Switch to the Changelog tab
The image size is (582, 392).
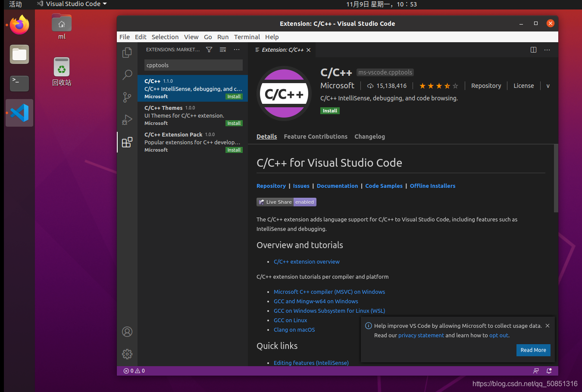click(x=369, y=137)
